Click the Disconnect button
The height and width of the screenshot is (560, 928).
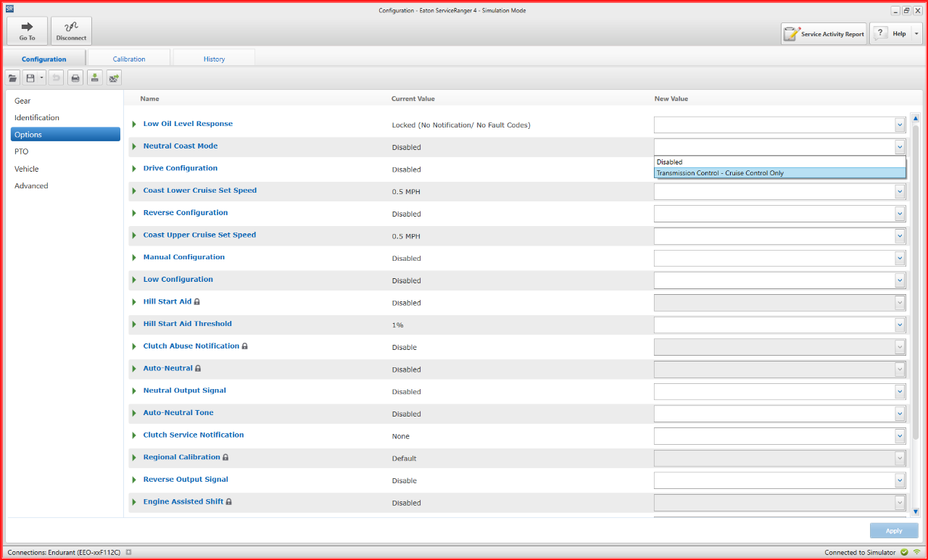click(71, 31)
